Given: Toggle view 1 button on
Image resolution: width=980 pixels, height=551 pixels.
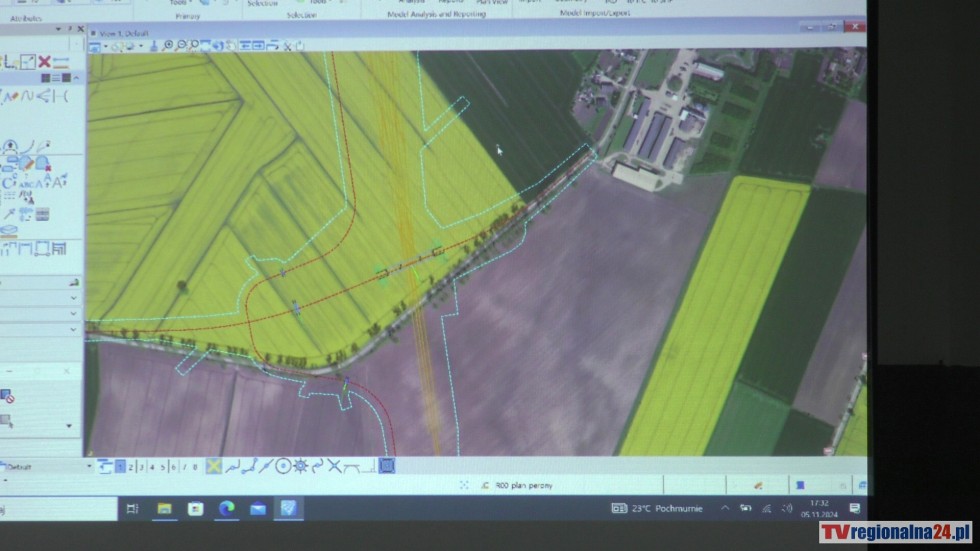Looking at the screenshot, I should [120, 467].
